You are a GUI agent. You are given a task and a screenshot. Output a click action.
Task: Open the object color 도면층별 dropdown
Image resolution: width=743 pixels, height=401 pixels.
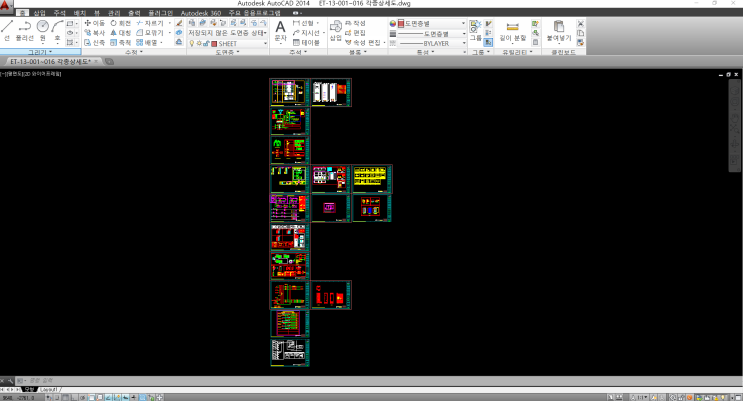point(431,23)
